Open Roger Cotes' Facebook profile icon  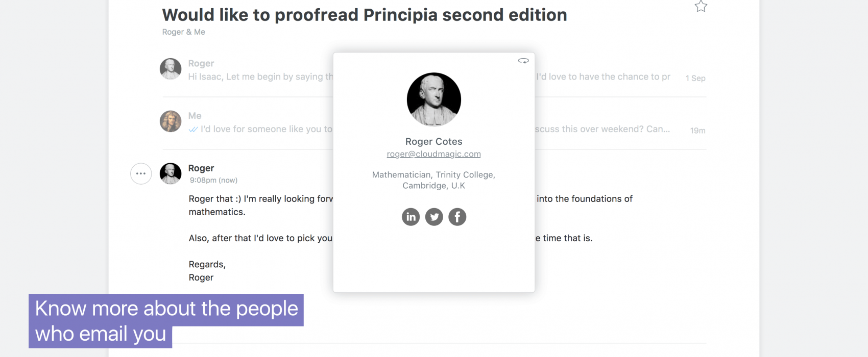tap(457, 217)
